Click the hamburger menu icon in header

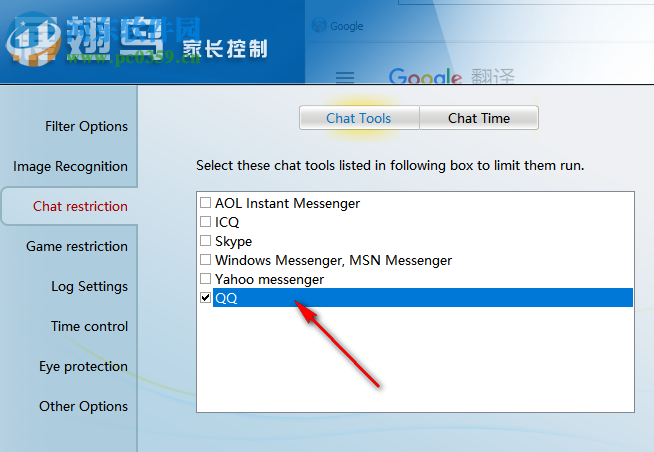(x=345, y=77)
